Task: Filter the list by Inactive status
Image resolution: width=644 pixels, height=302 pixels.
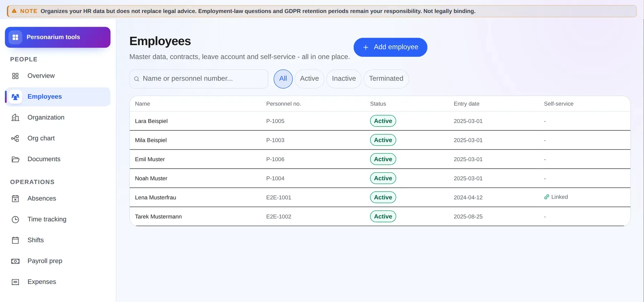Action: [344, 79]
